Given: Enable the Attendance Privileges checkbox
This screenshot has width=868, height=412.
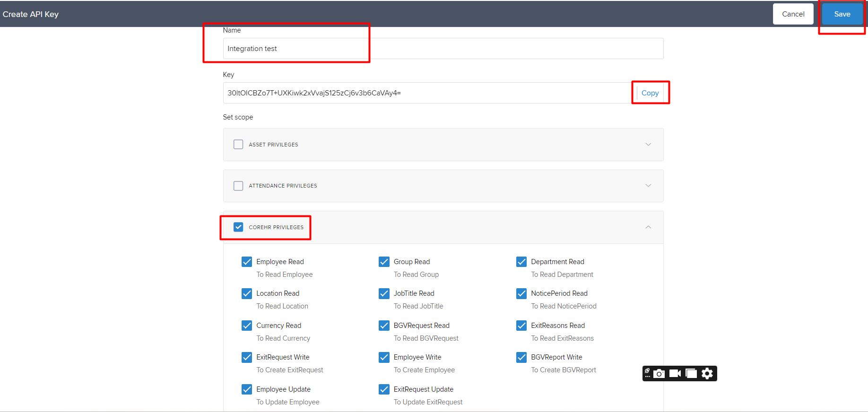Looking at the screenshot, I should (x=238, y=186).
